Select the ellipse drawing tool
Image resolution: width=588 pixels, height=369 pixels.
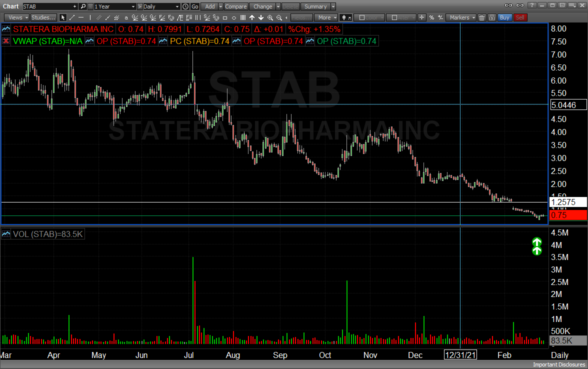[x=234, y=17]
